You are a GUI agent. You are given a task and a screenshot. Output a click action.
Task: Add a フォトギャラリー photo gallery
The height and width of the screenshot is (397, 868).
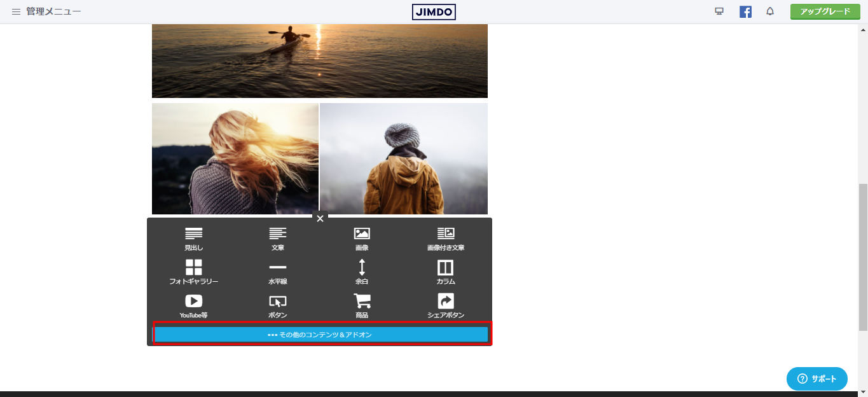[194, 272]
